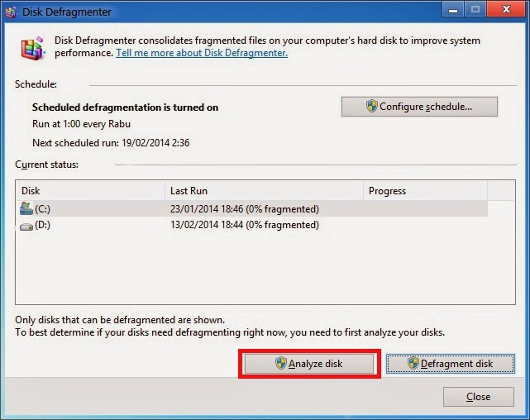This screenshot has width=530, height=420.
Task: Click the 23/01/2014 18:46 last run entry
Action: (245, 209)
